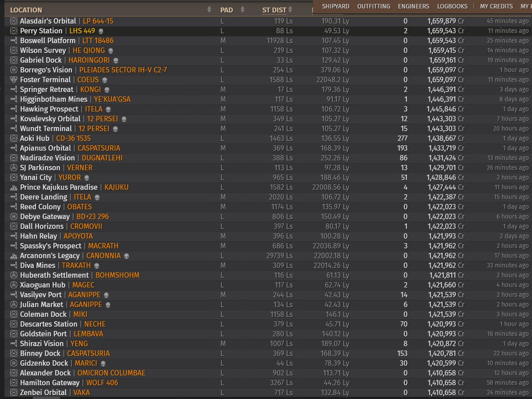
Task: Click the station type icon for Borrego's Vision
Action: tap(14, 70)
